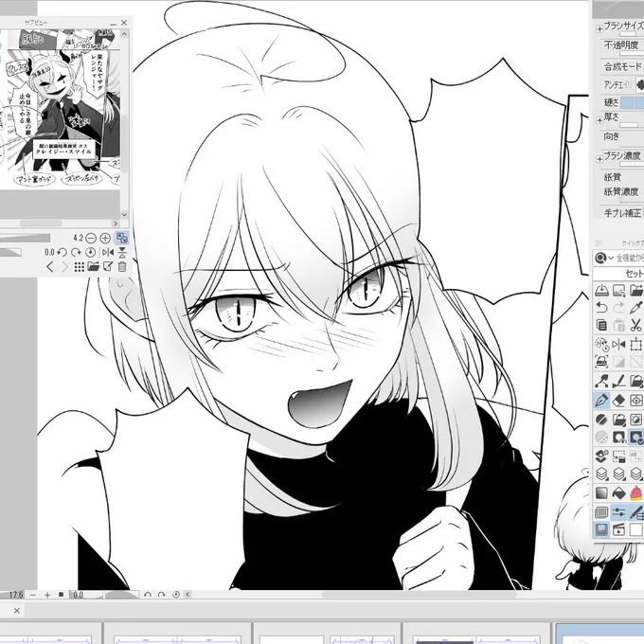Click the canvas horizontal scrollbar
This screenshot has width=644, height=644.
418,595
